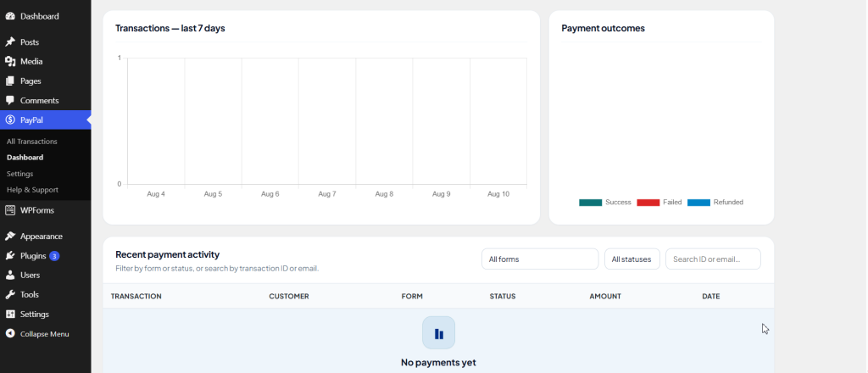Viewport: 868px width, 373px height.
Task: Click the Dashboard gauge icon in sidebar
Action: [x=10, y=16]
